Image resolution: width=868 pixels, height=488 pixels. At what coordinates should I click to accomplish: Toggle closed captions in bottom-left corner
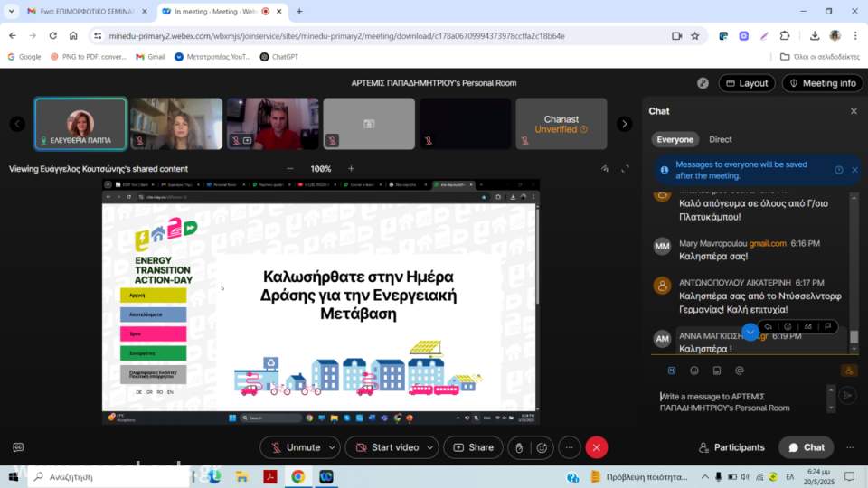18,447
